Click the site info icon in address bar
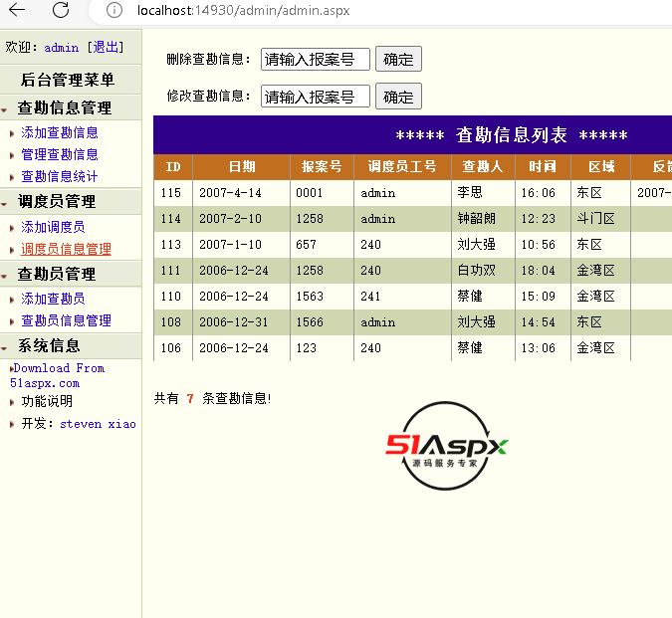Viewport: 672px width, 618px height. [114, 11]
